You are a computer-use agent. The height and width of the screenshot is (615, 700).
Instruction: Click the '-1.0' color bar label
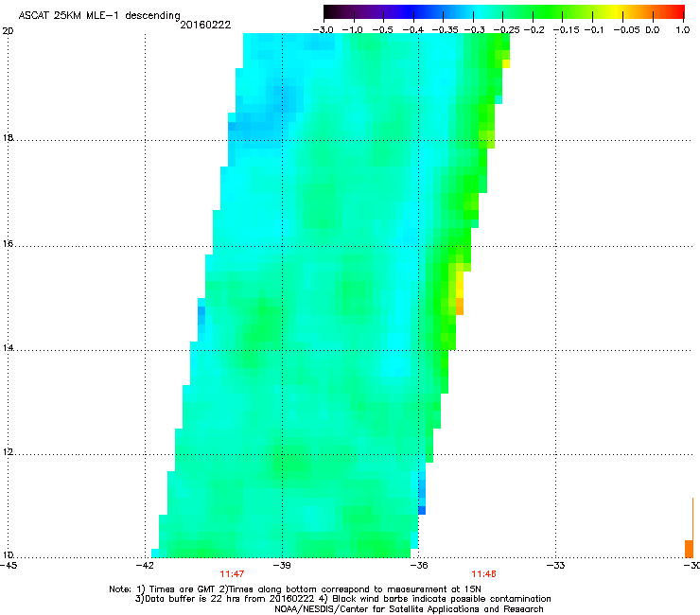353,30
